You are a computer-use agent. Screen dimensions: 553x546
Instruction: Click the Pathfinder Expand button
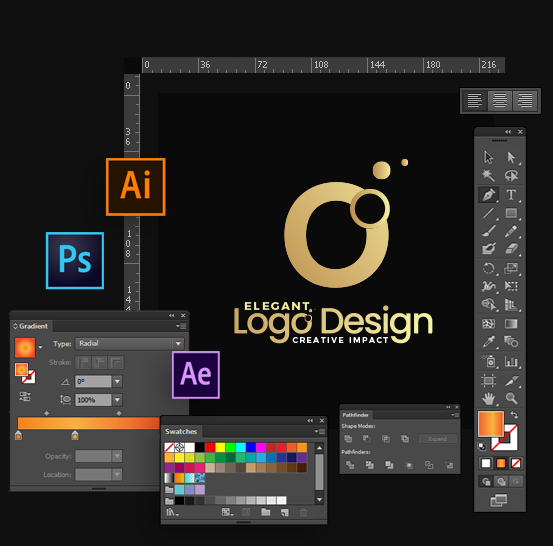(437, 439)
